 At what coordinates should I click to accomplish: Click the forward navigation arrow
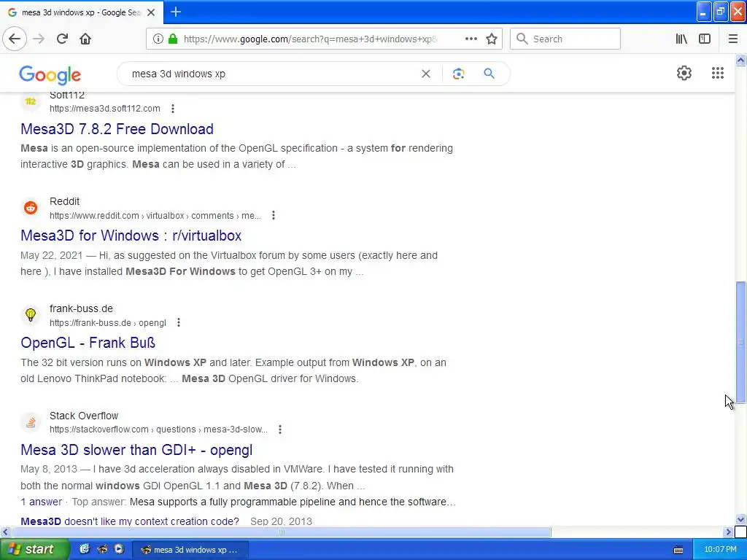coord(39,39)
